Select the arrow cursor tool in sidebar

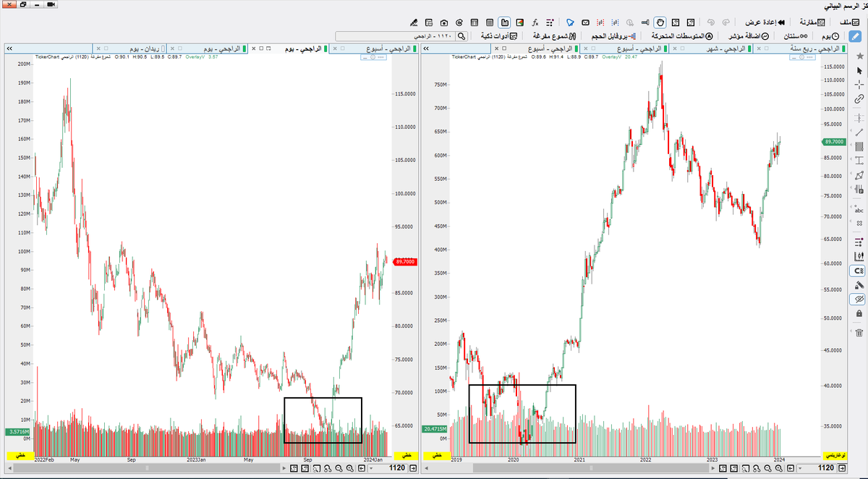(859, 71)
